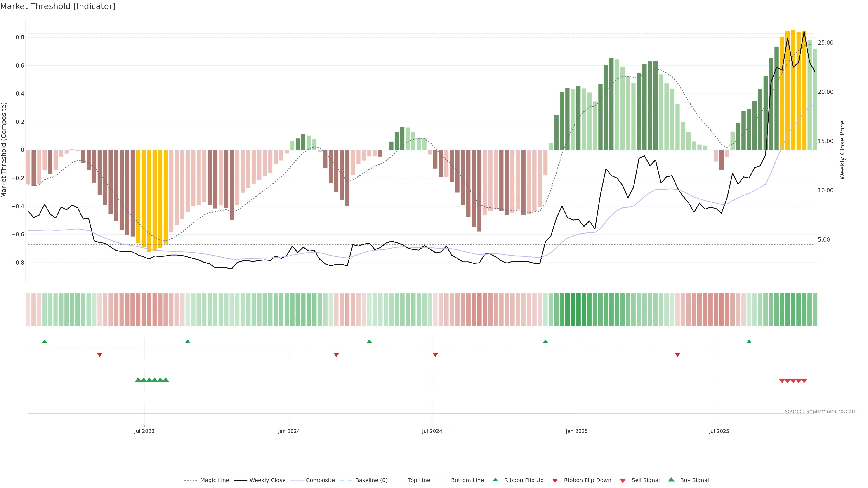Click the Ribbon Flip Up legend triangle

(495, 480)
